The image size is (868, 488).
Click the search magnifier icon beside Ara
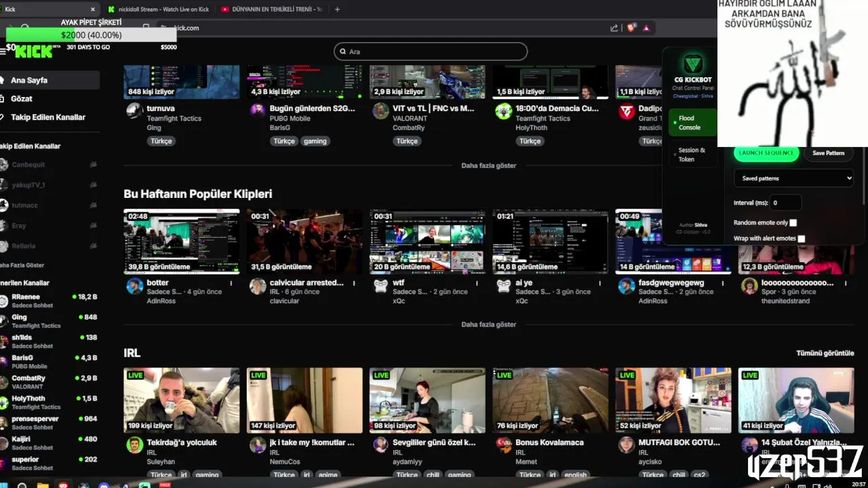point(343,52)
